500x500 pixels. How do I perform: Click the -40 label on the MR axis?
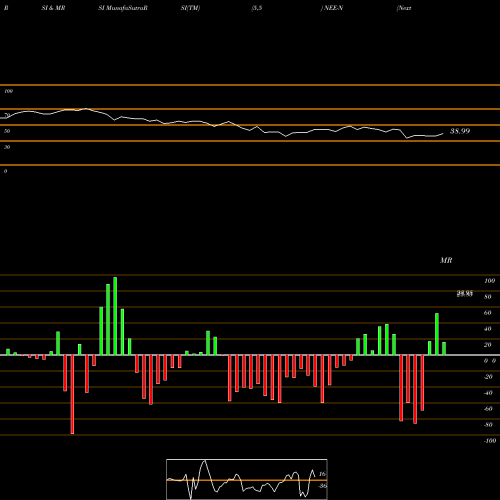pyautogui.click(x=488, y=393)
